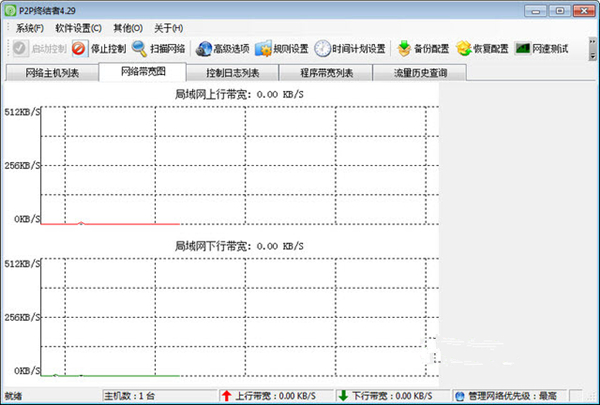Click the 启动控制 checkmark icon
The width and height of the screenshot is (600, 405).
[x=20, y=49]
